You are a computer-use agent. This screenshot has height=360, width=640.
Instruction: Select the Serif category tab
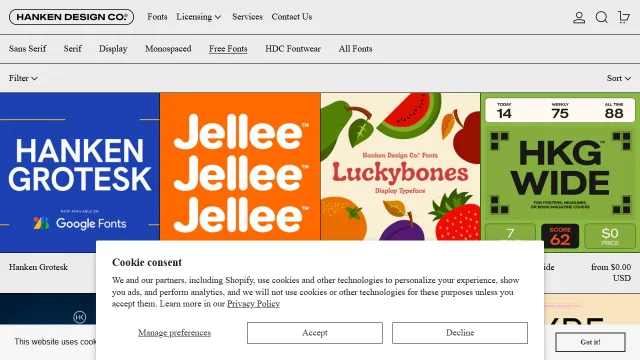click(73, 49)
